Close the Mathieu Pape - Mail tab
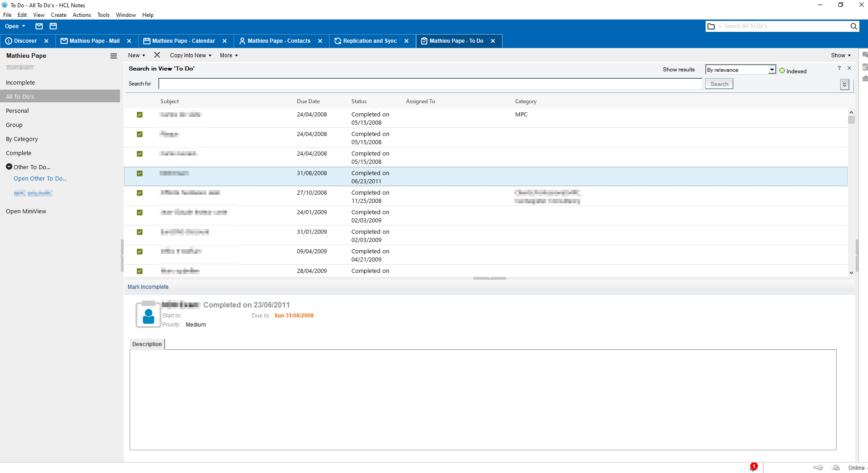868x473 pixels. [129, 41]
